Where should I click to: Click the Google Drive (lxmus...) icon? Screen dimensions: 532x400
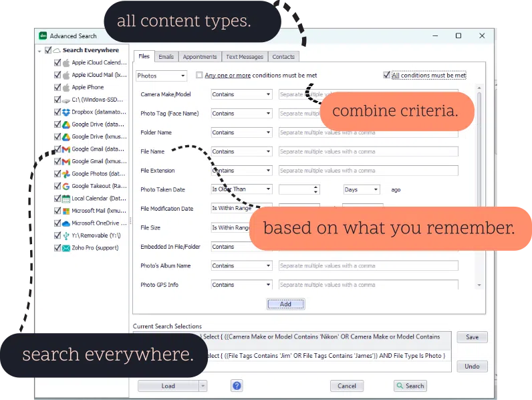point(66,137)
